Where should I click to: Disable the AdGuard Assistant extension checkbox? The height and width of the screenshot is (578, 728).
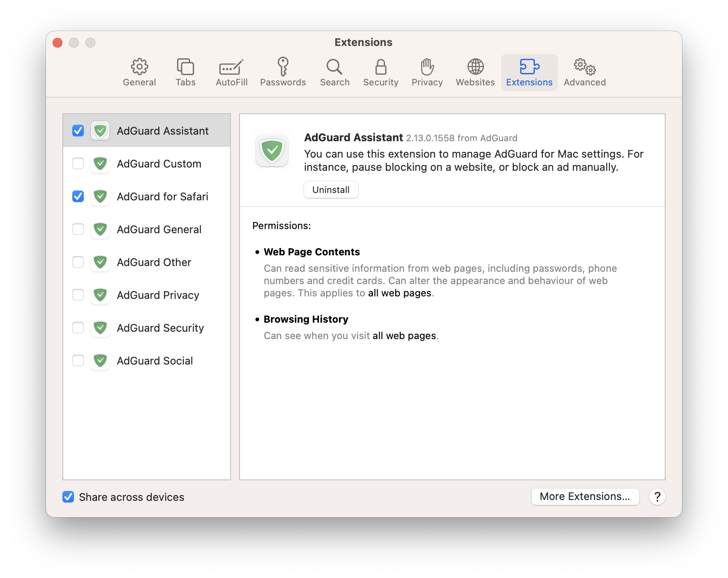(x=78, y=131)
